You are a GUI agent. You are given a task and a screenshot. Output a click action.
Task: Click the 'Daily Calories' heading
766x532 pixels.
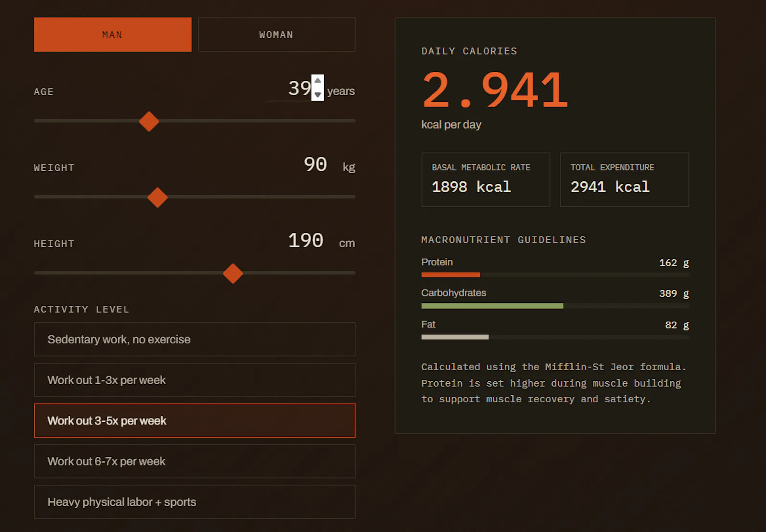(x=469, y=51)
